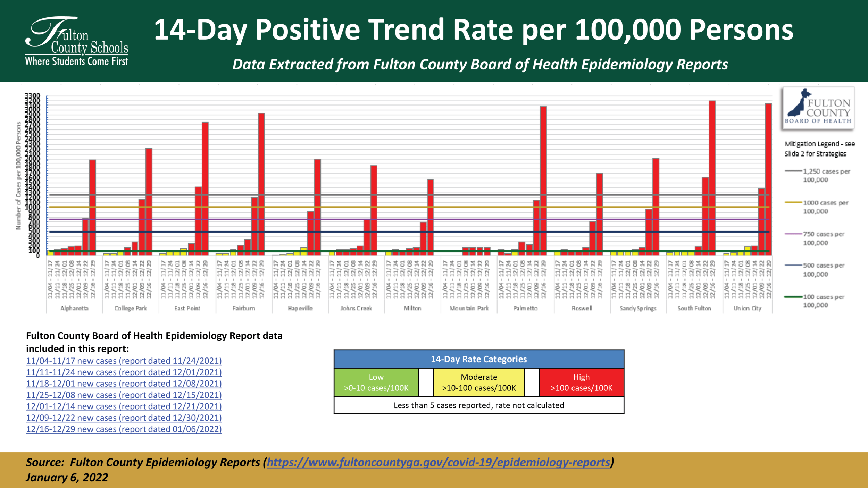Viewport: 868px width, 488px height.
Task: Click the 14-Day Rate Categories header
Action: tap(479, 359)
